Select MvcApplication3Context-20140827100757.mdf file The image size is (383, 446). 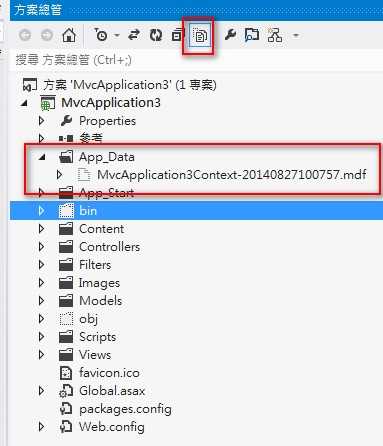[x=232, y=175]
